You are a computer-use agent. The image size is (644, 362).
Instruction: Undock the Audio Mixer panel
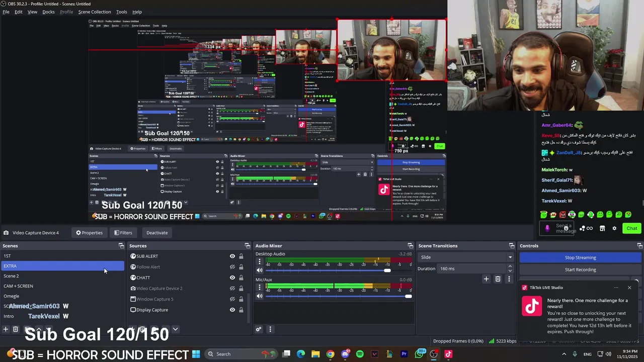point(410,246)
